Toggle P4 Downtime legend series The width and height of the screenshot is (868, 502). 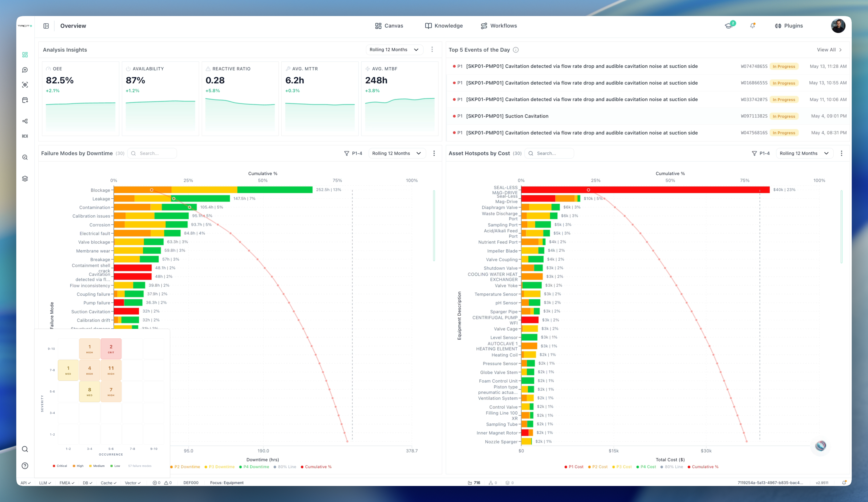point(254,467)
